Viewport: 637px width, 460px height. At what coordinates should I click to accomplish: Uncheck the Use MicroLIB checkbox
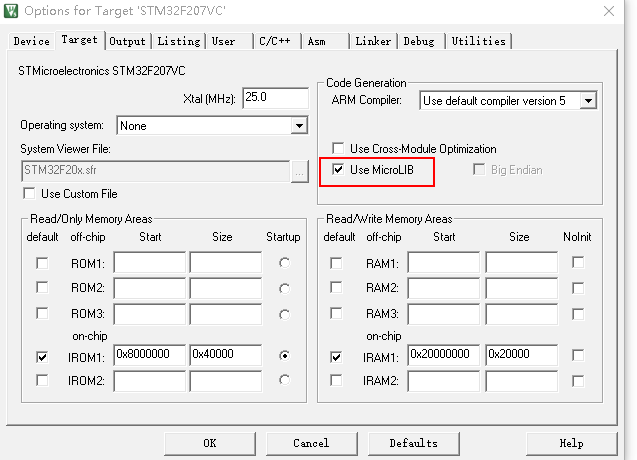tap(338, 169)
